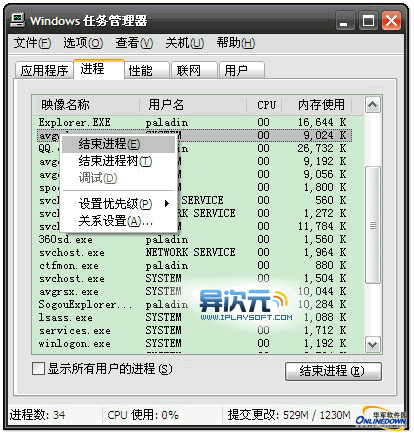Screen dimensions: 414x435
Task: Click the 11,784 K memory value
Action: 322,226
